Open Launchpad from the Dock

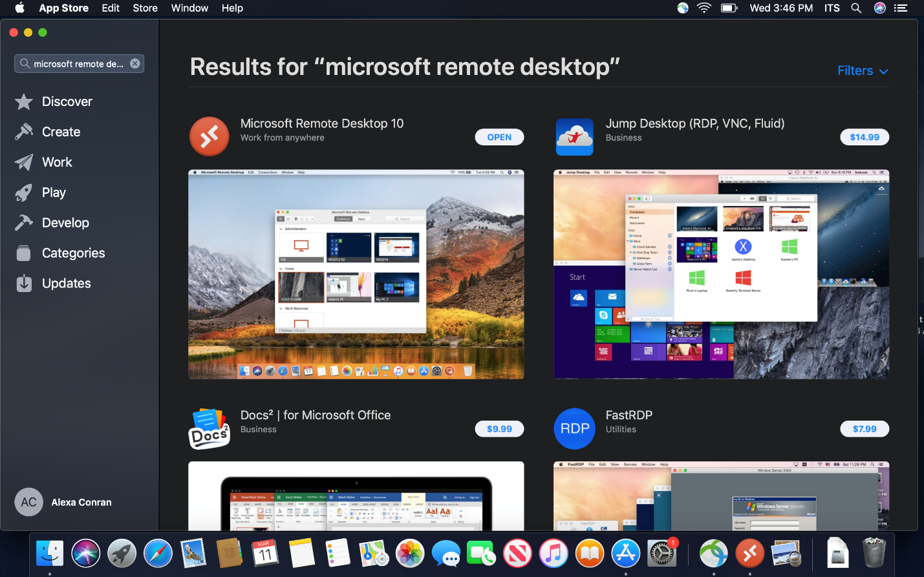click(122, 554)
